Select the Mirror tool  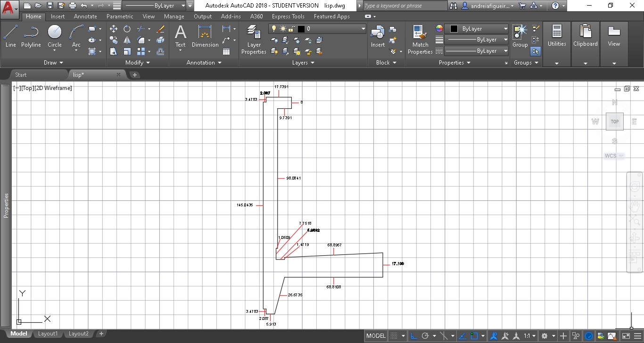(x=127, y=40)
